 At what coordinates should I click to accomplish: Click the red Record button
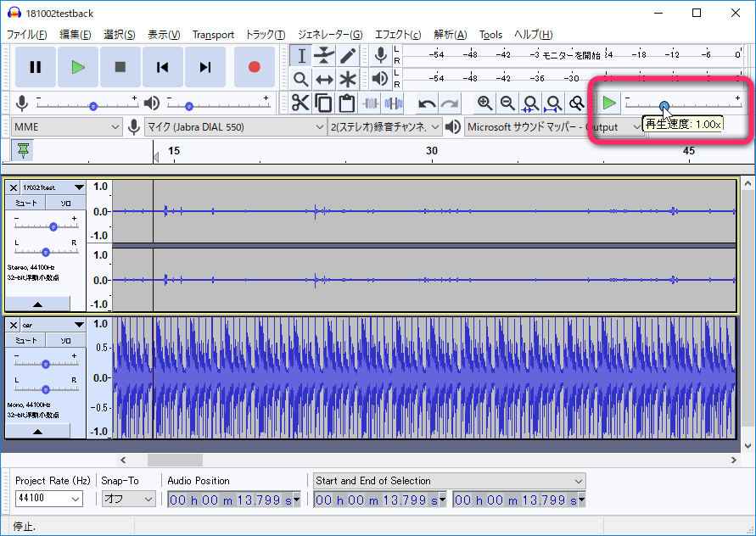click(254, 67)
